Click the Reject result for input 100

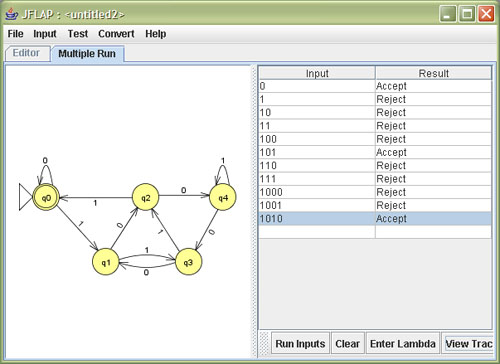[x=433, y=139]
